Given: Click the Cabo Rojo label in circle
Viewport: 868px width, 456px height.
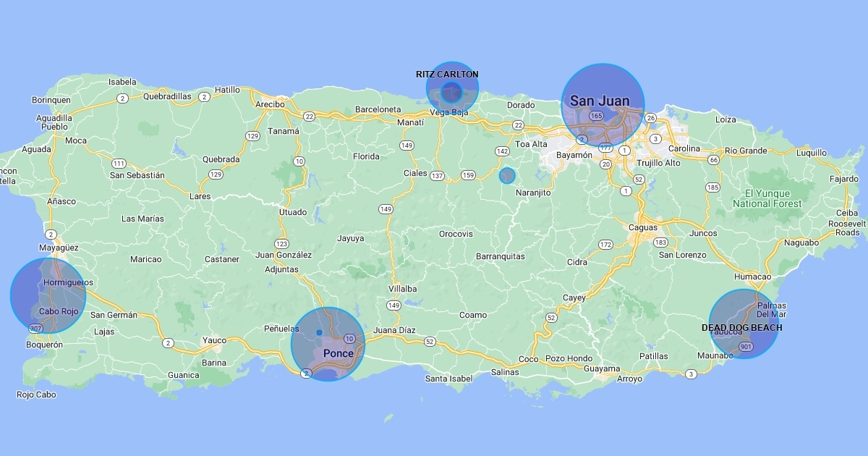Looking at the screenshot, I should (x=58, y=311).
